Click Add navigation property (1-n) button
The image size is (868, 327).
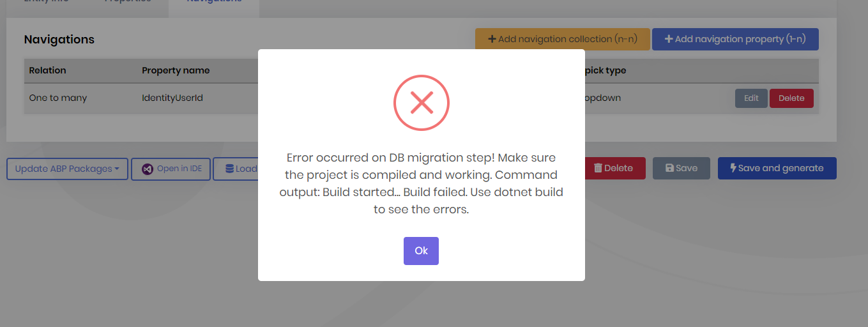tap(735, 39)
